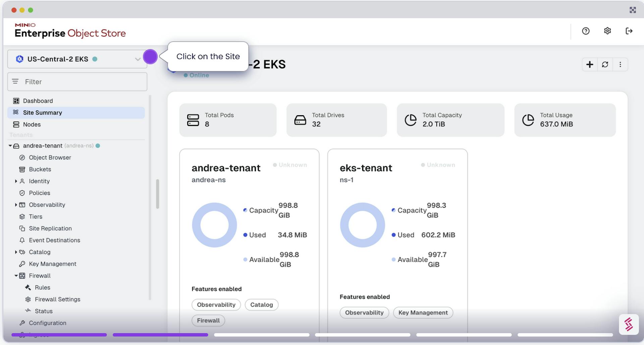Open Nodes in the sidebar

[x=32, y=125]
